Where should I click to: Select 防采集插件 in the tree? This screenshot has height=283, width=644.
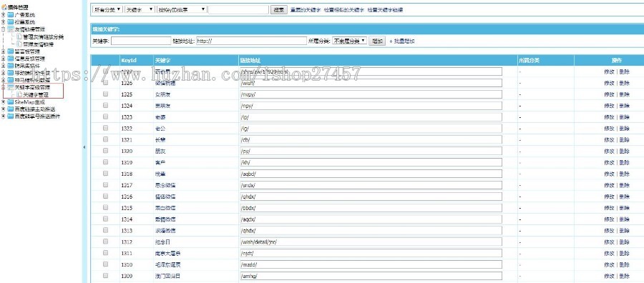tap(27, 66)
